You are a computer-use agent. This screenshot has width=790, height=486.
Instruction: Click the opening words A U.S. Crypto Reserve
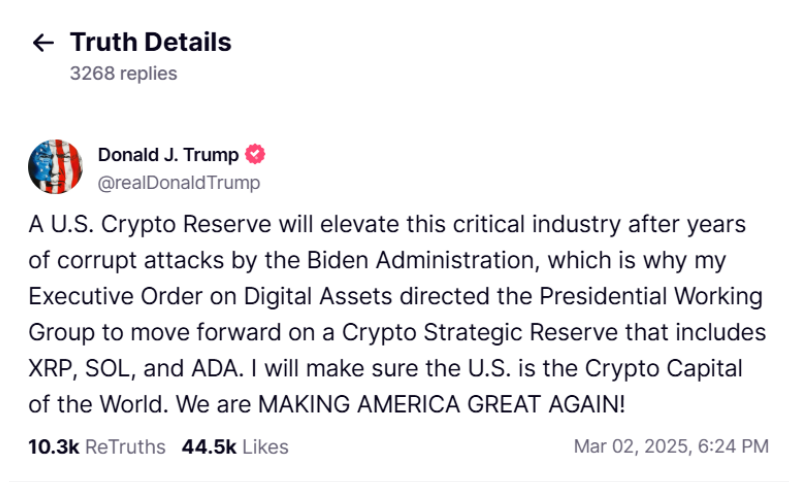150,225
